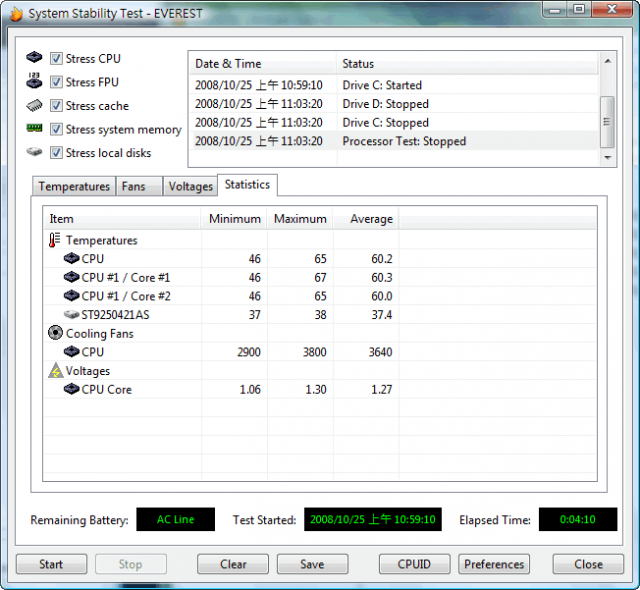Click the 'Temperatures' group row label
Viewport: 640px width, 590px height.
pos(102,240)
